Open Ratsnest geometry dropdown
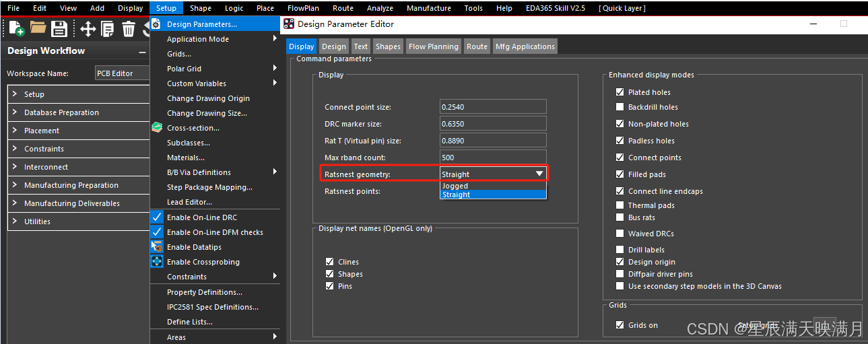The width and height of the screenshot is (868, 344). 493,174
